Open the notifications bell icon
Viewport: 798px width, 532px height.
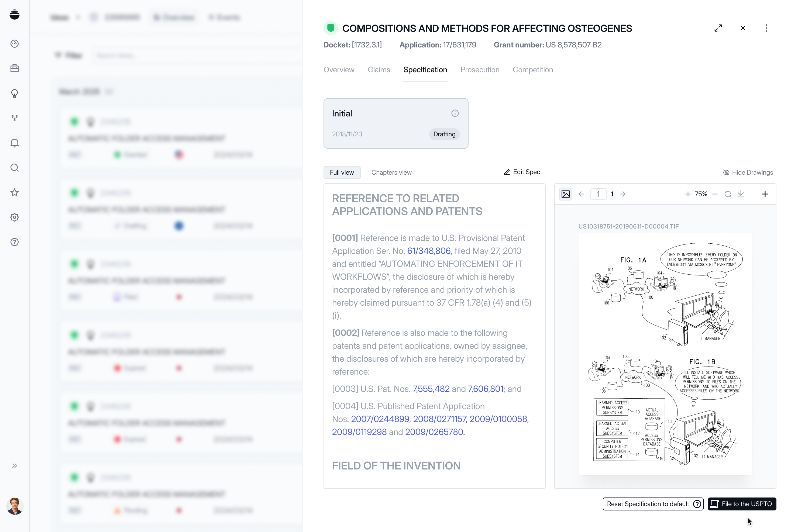(15, 143)
